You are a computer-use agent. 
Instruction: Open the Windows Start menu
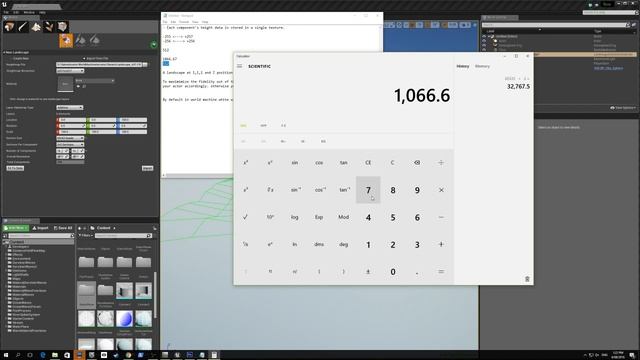tap(5, 355)
